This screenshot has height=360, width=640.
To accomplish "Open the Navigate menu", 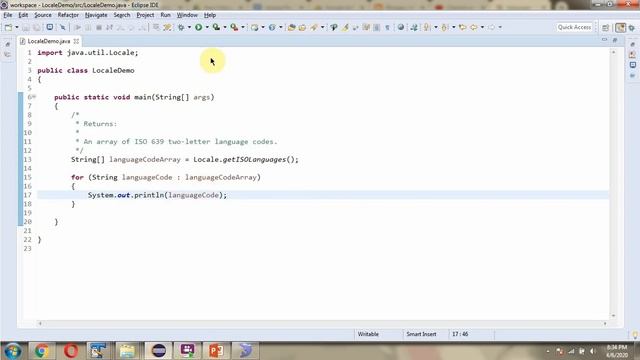I will tap(96, 15).
